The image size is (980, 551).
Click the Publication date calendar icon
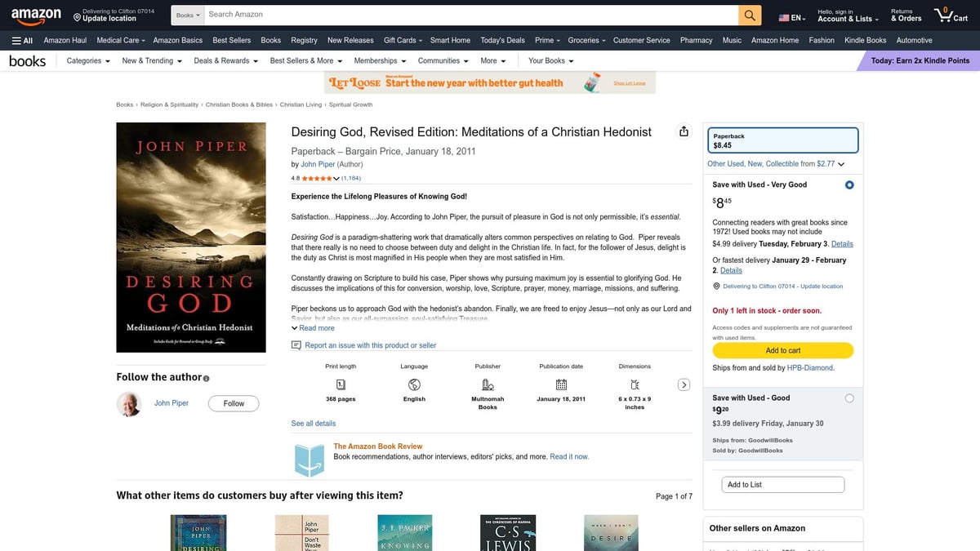(x=560, y=384)
